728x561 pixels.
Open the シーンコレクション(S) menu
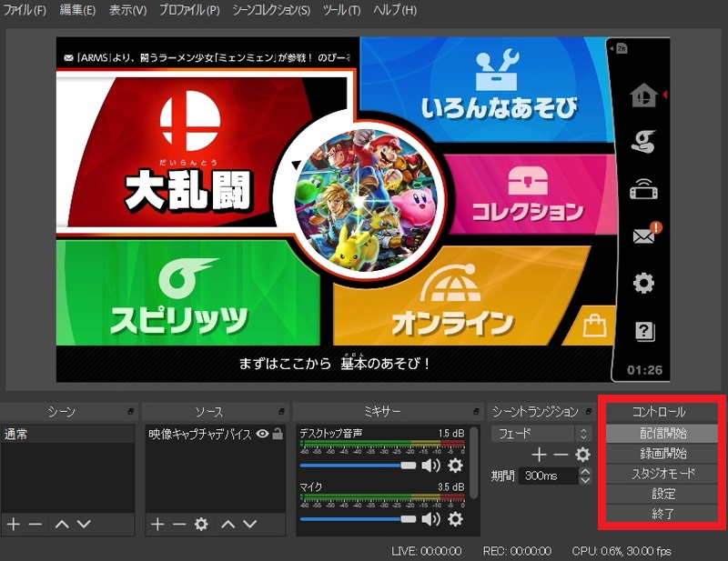271,10
